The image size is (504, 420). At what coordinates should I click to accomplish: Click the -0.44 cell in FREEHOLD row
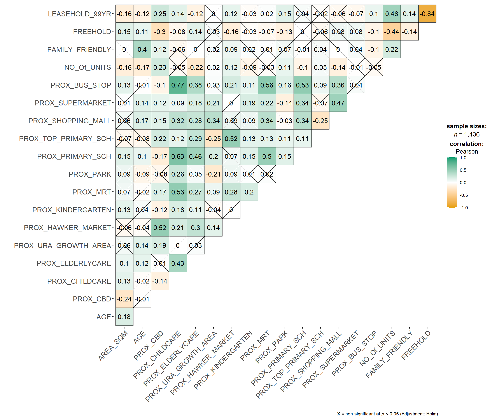[x=392, y=32]
